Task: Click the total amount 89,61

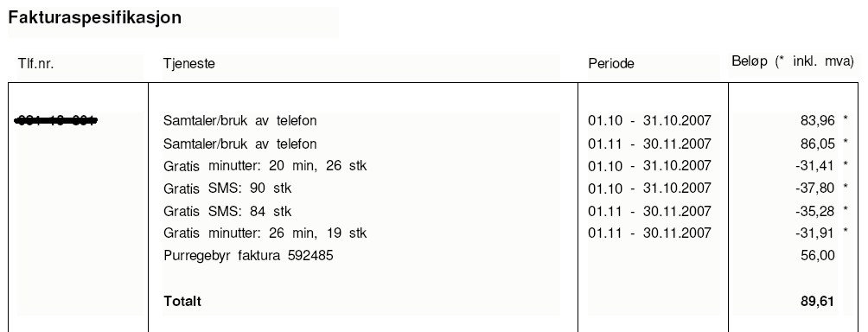Action: 817,302
